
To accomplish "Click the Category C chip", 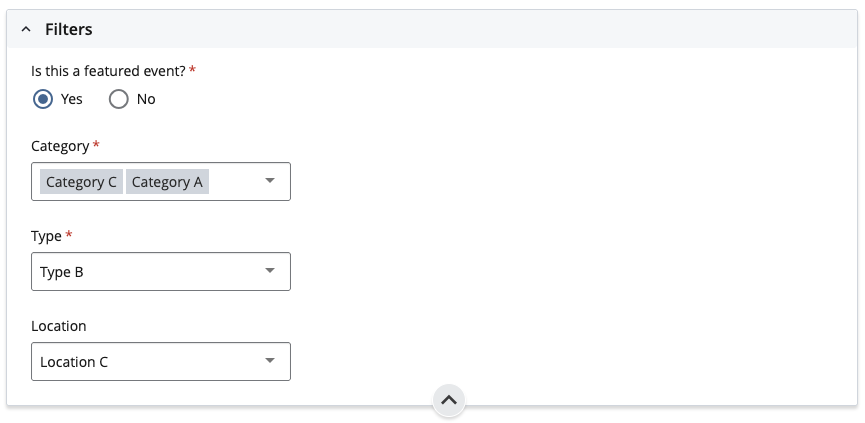I will (x=81, y=181).
